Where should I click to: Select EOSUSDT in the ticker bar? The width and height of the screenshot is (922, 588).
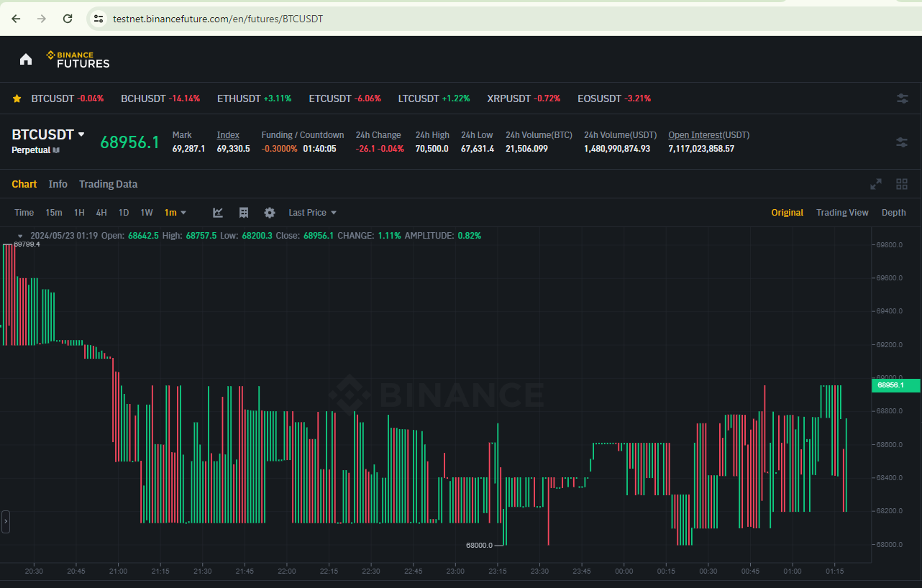coord(614,98)
